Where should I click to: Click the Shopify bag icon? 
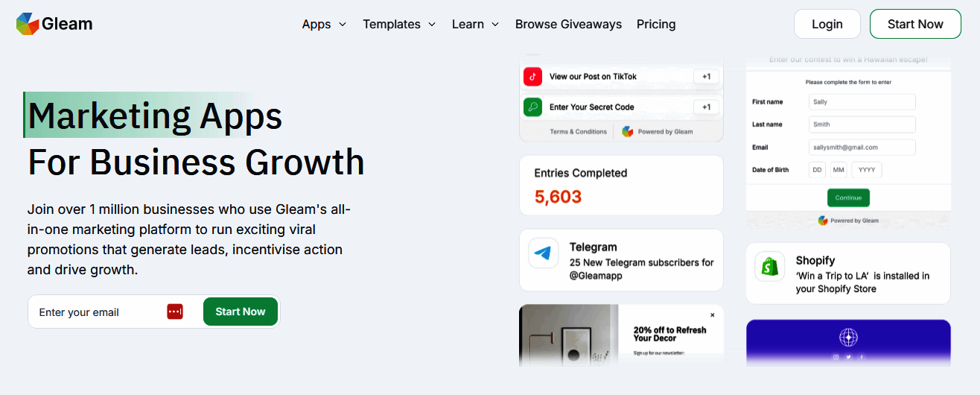pyautogui.click(x=770, y=267)
